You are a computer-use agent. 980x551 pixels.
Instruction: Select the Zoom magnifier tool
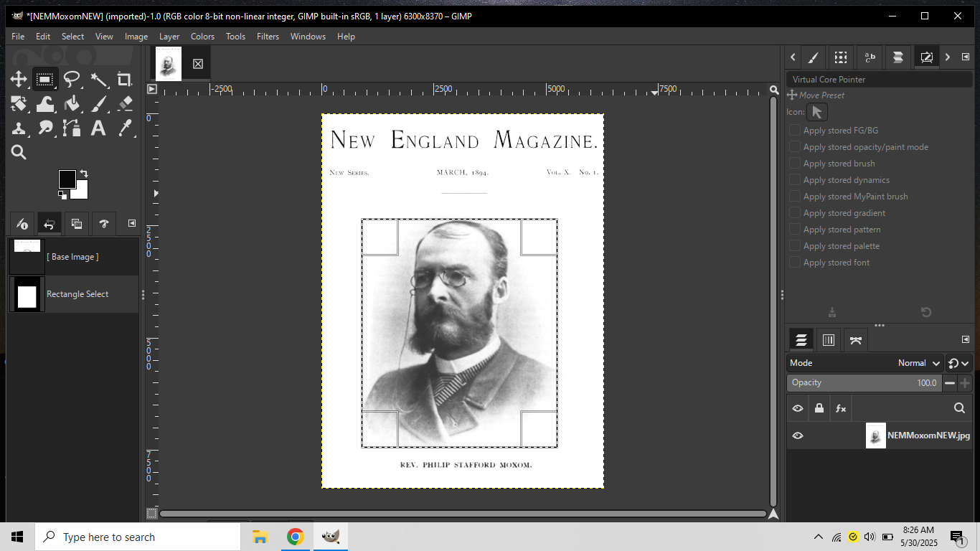click(x=19, y=152)
